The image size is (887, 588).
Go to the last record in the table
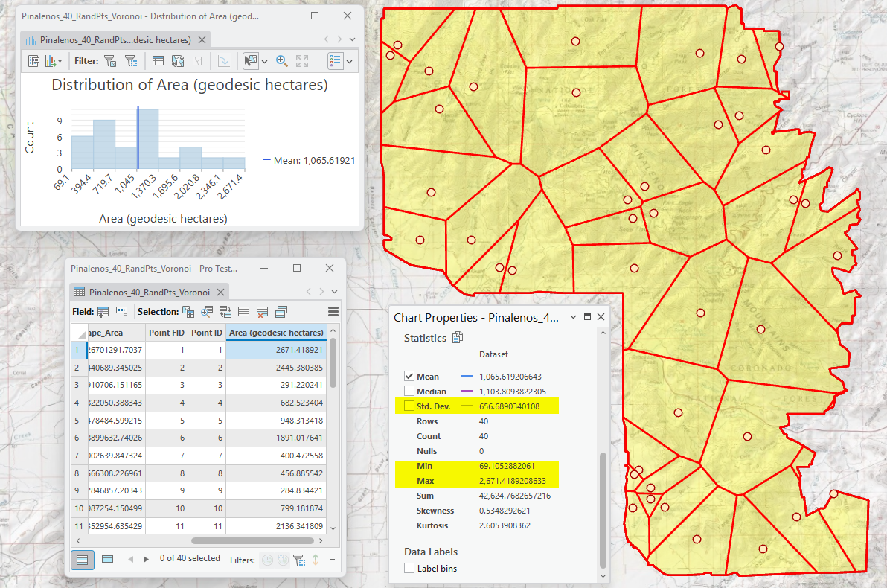tap(147, 560)
